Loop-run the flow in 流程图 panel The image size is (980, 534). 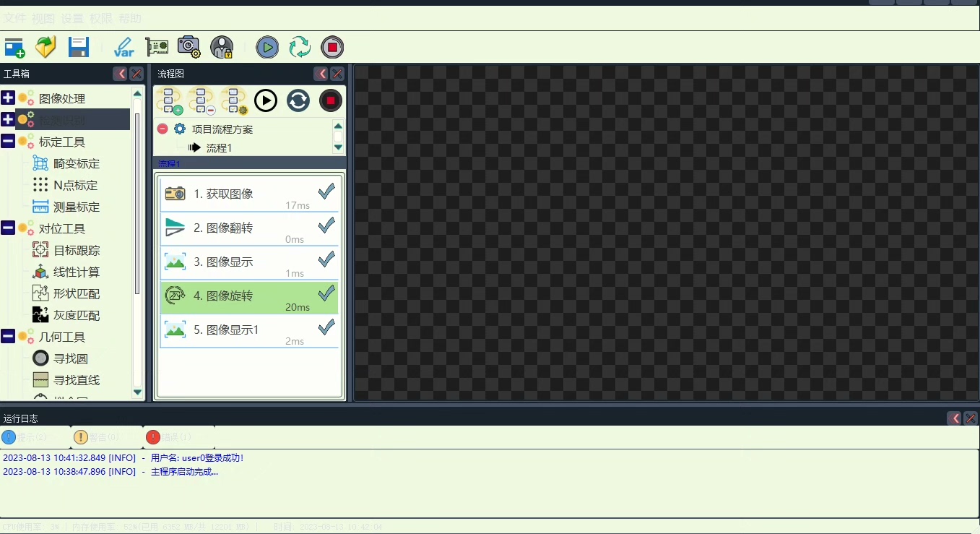pos(298,100)
